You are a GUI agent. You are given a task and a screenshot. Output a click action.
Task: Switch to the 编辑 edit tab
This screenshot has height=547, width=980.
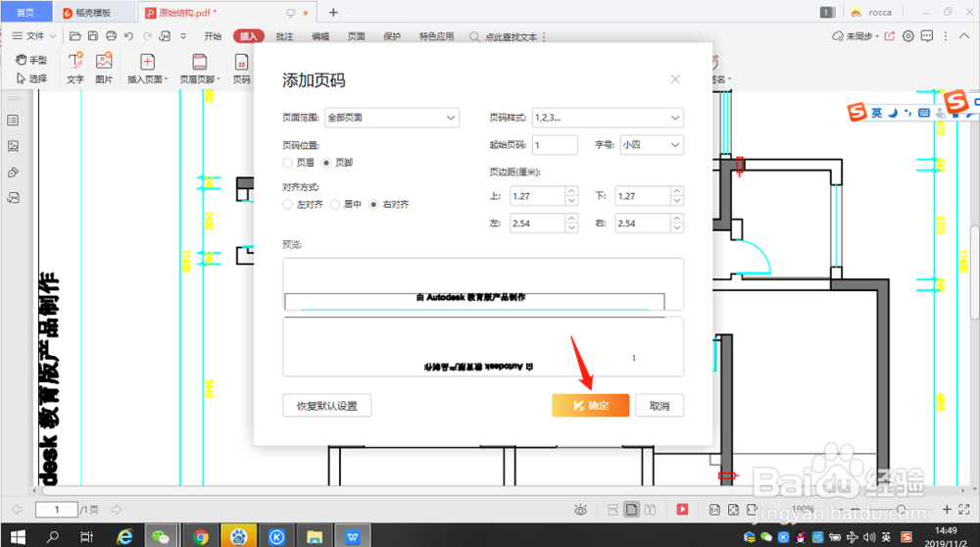pyautogui.click(x=320, y=36)
